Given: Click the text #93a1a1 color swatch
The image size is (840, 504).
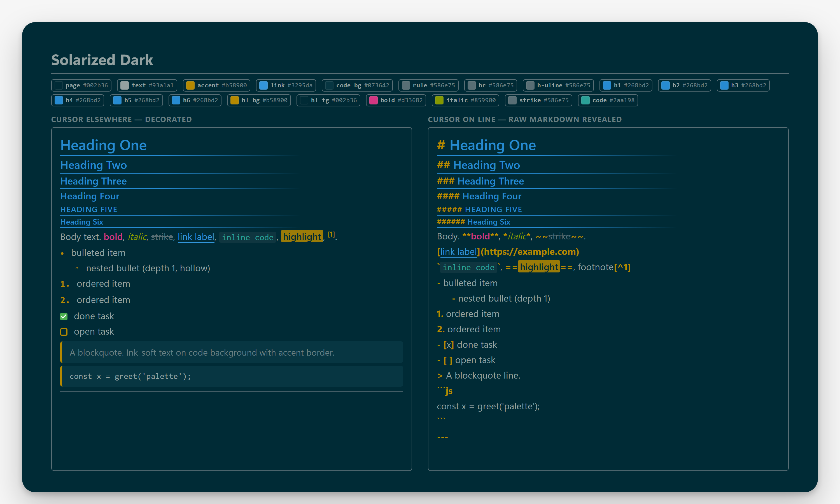Looking at the screenshot, I should pyautogui.click(x=147, y=85).
